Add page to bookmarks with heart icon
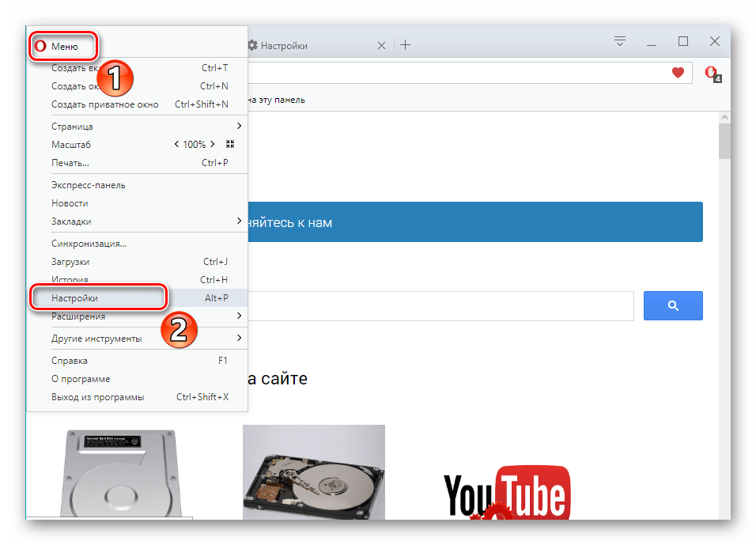Screen dimensions: 756x545 (678, 73)
